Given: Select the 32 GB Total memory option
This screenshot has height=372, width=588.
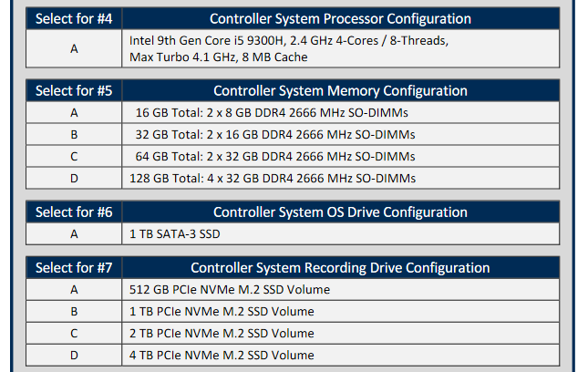Looking at the screenshot, I should coord(273,134).
